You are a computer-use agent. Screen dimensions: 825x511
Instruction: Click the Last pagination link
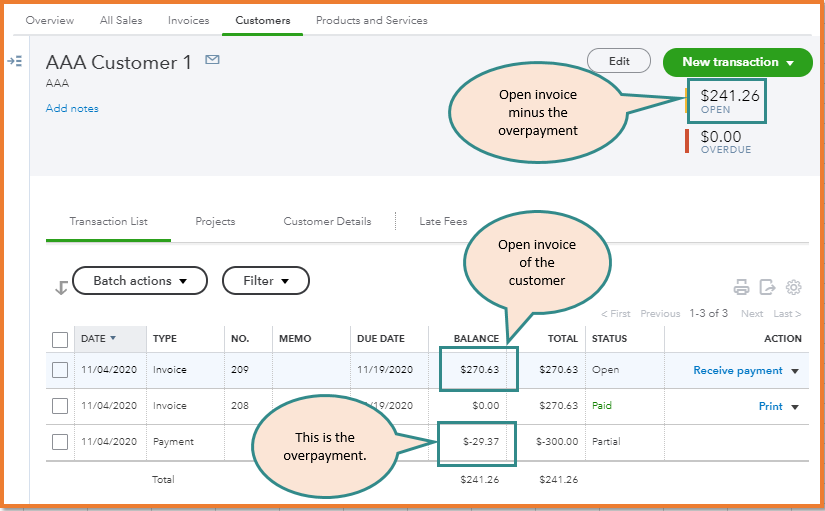pos(787,314)
